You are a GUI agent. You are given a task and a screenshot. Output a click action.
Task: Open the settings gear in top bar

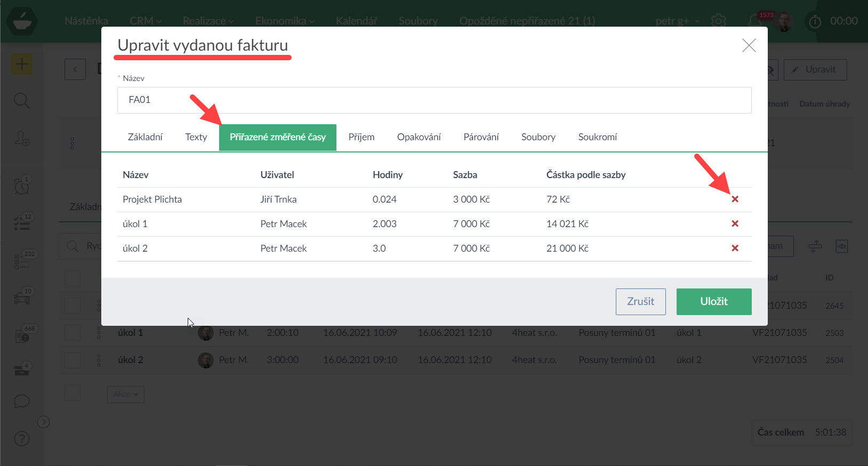coord(718,21)
